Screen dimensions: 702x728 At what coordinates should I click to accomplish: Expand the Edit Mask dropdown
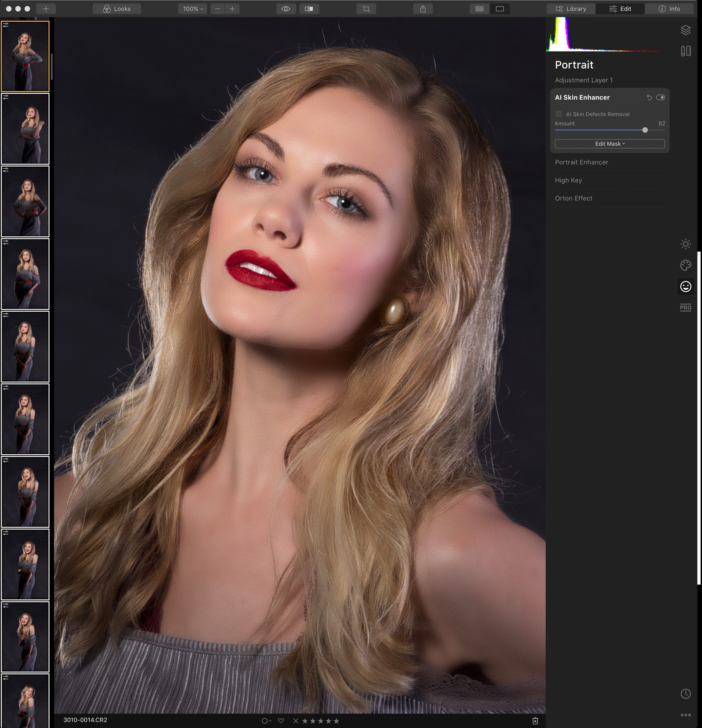coord(610,144)
